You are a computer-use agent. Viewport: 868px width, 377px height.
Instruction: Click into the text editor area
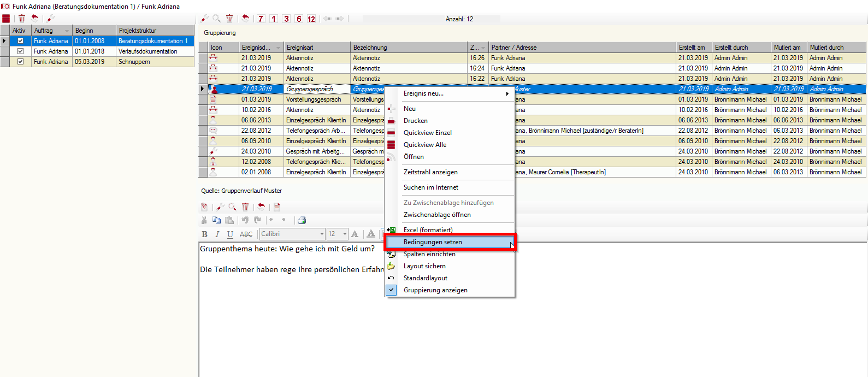pyautogui.click(x=533, y=309)
